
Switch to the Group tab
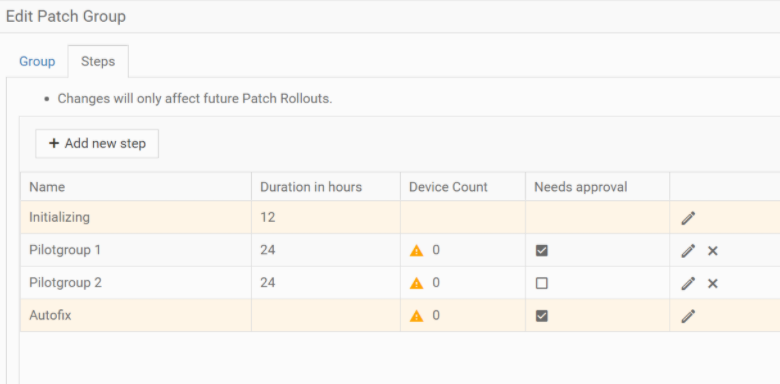pos(37,62)
